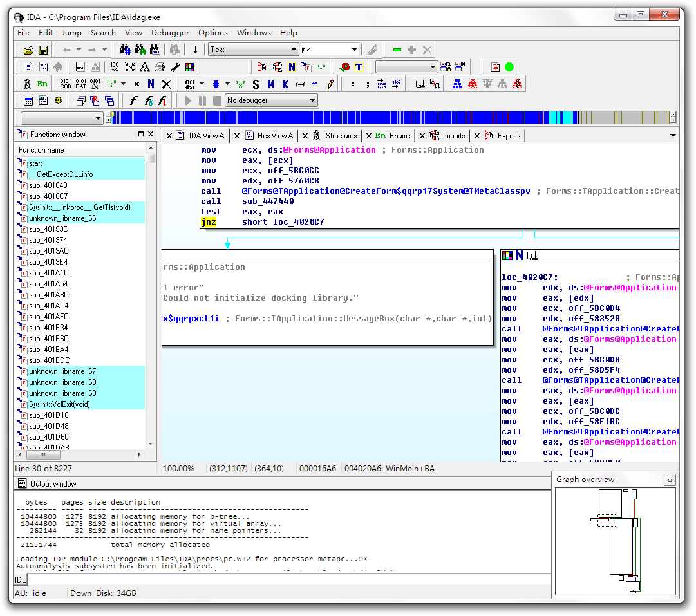Open the Text search type dropdown
Image resolution: width=696 pixels, height=616 pixels.
tap(254, 50)
